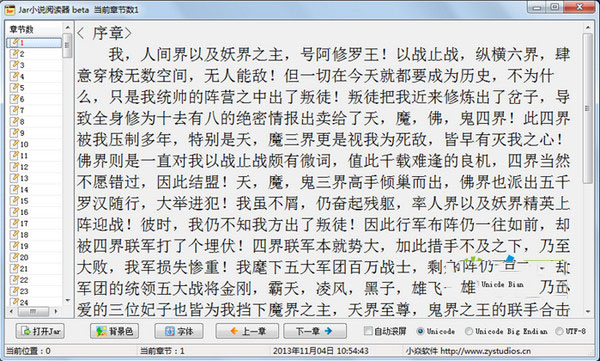
Task: Open chapter 1 in the chapter list
Action: 34,42
